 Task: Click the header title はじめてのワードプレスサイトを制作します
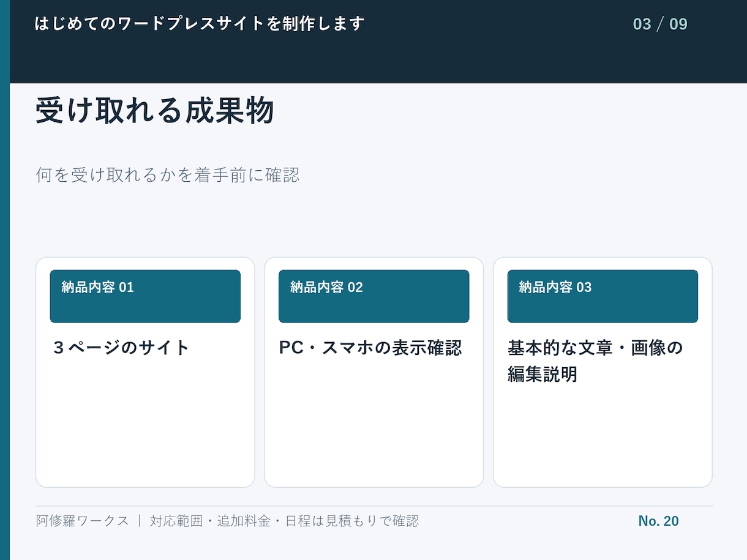point(200,24)
